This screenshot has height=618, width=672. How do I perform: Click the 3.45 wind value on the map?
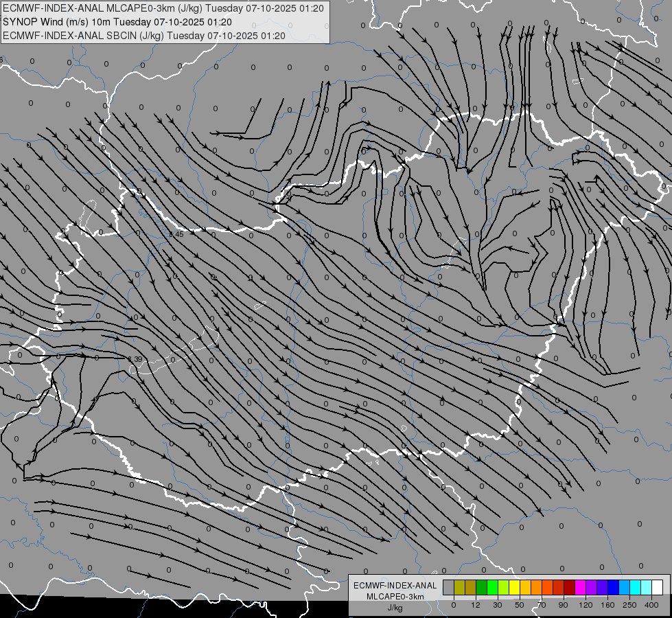[x=176, y=234]
